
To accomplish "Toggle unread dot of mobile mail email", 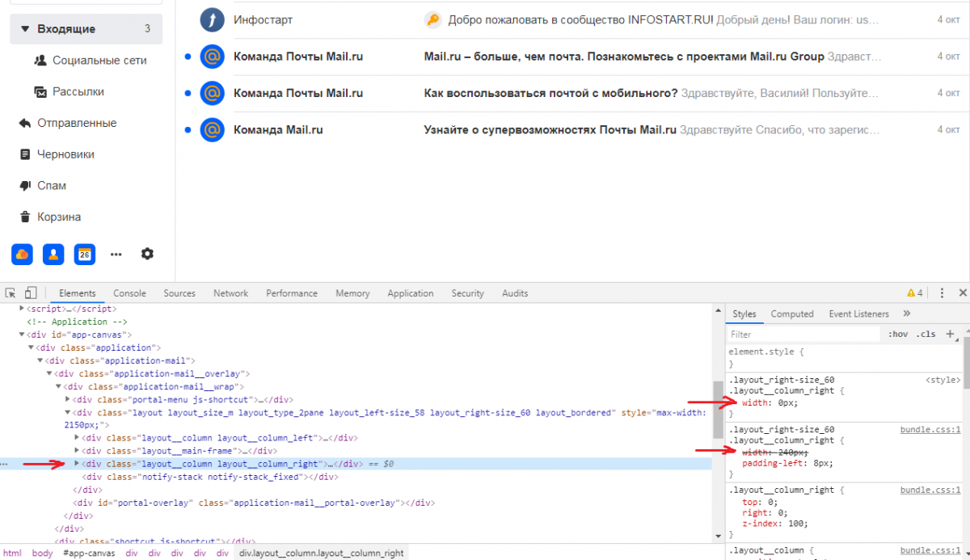I will pyautogui.click(x=188, y=93).
